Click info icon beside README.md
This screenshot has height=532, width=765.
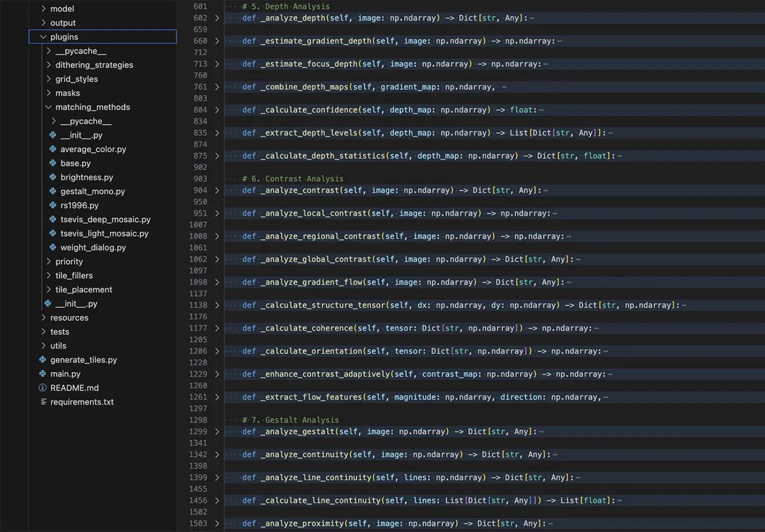click(43, 388)
